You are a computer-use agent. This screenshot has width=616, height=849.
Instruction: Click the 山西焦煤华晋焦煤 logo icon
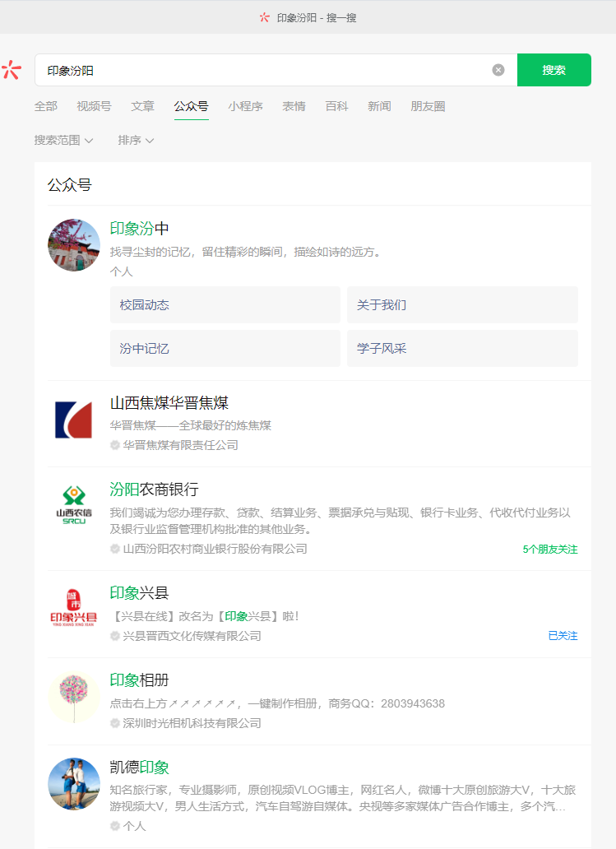[x=74, y=420]
